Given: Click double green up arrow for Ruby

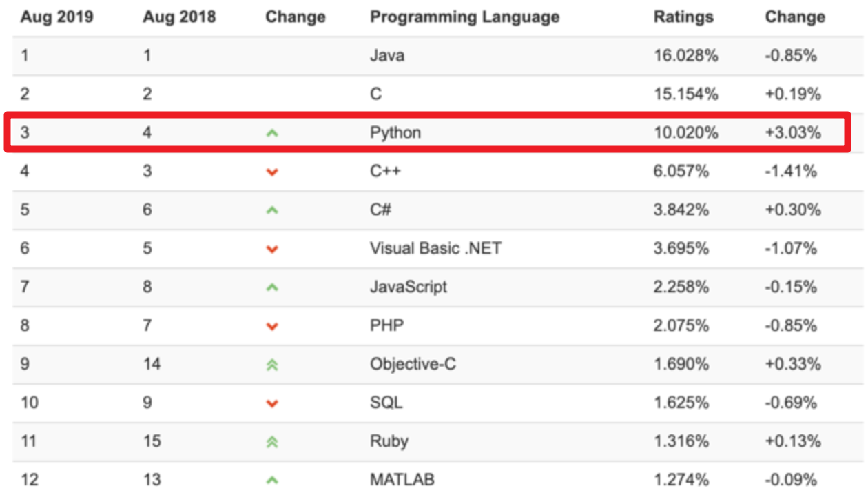Looking at the screenshot, I should 272,442.
